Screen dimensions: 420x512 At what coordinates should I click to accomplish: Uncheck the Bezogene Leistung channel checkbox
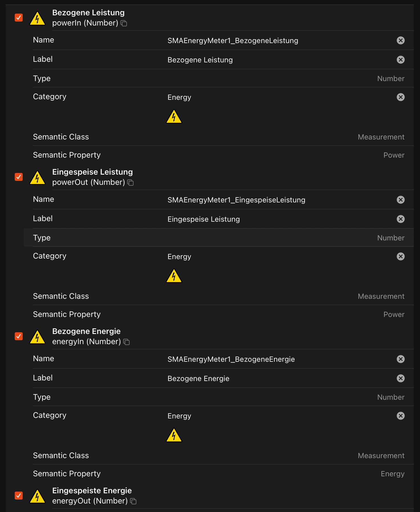[19, 18]
